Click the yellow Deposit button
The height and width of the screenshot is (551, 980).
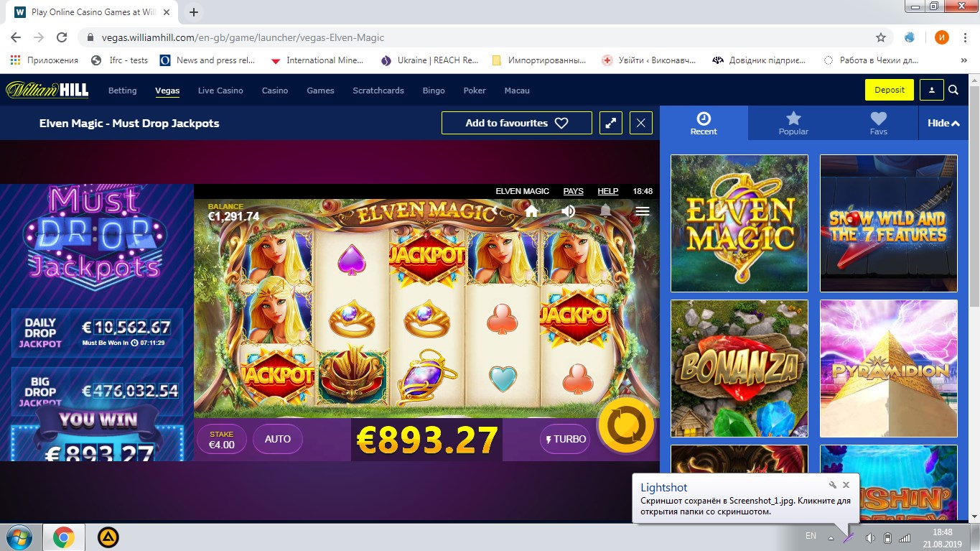tap(890, 90)
